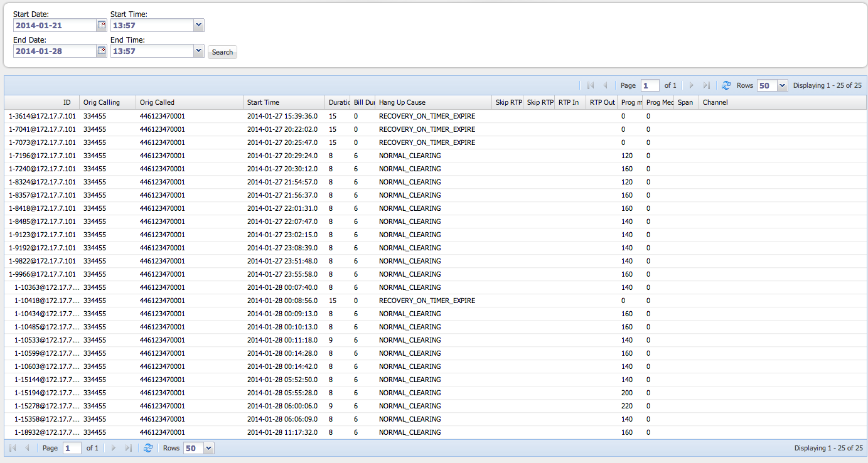
Task: Sort by the Orig Called column header
Action: click(x=190, y=102)
